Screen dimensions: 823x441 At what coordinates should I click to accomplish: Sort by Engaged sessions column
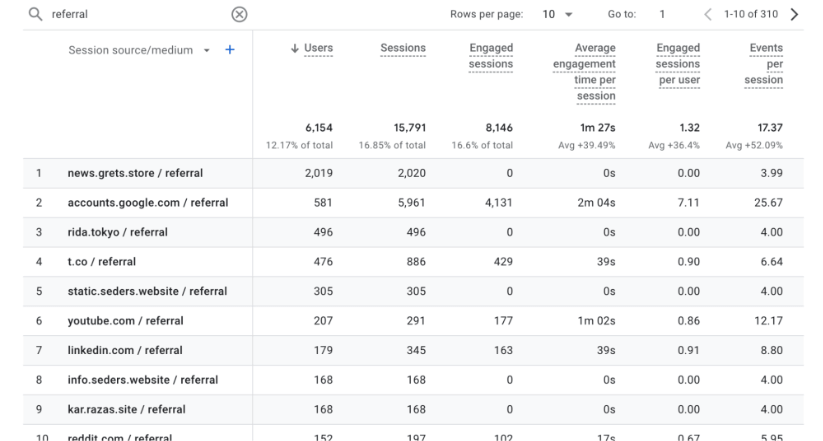(491, 56)
